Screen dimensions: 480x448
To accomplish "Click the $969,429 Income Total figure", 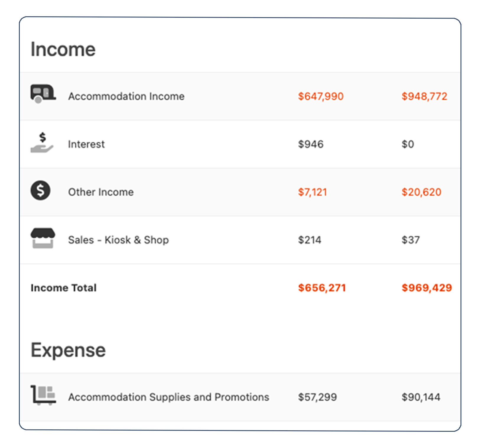I will point(427,288).
